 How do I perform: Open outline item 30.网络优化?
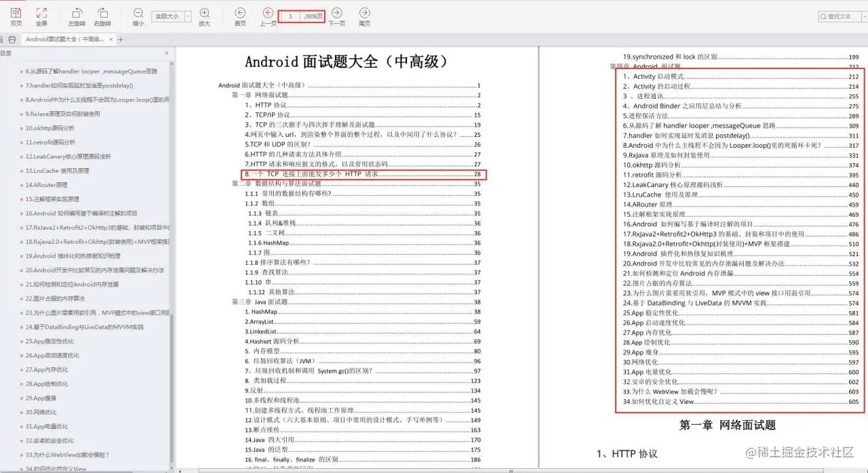41,413
